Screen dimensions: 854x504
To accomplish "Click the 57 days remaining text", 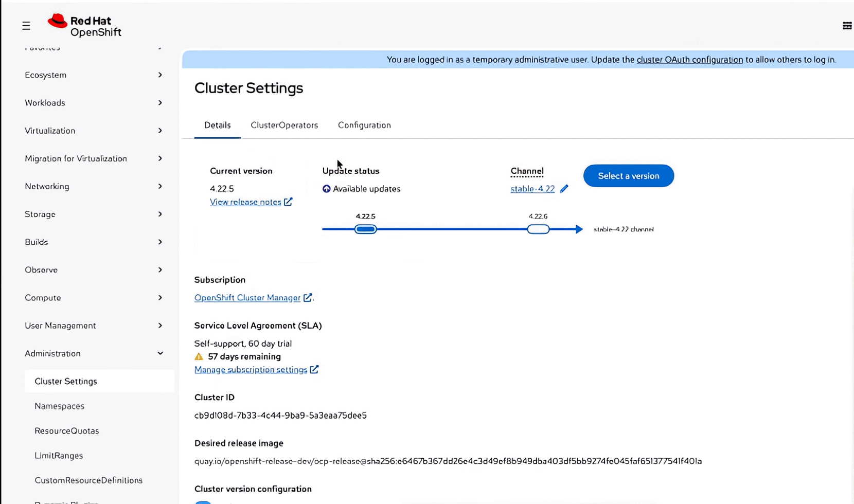I will click(244, 356).
